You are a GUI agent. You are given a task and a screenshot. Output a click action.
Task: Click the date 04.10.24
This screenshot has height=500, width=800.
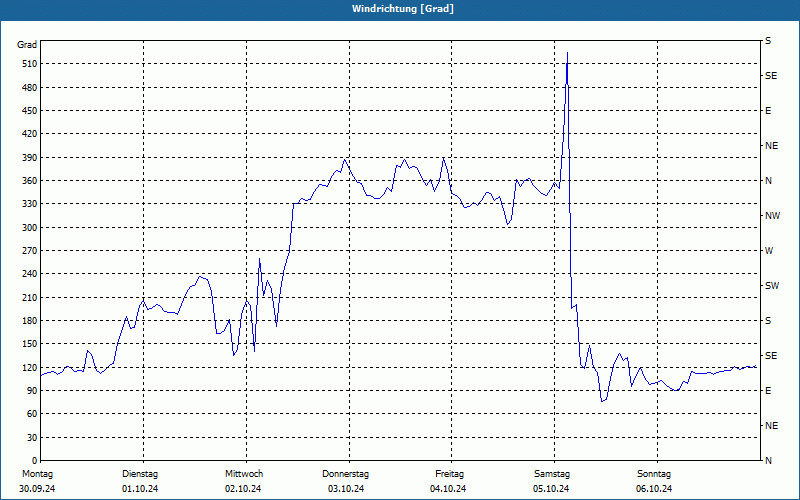pos(448,489)
